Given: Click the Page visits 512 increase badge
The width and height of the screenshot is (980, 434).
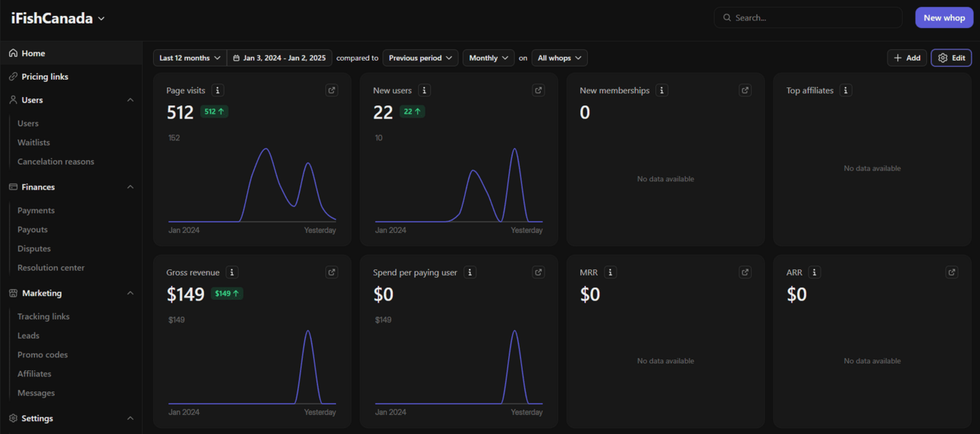Looking at the screenshot, I should [x=215, y=112].
